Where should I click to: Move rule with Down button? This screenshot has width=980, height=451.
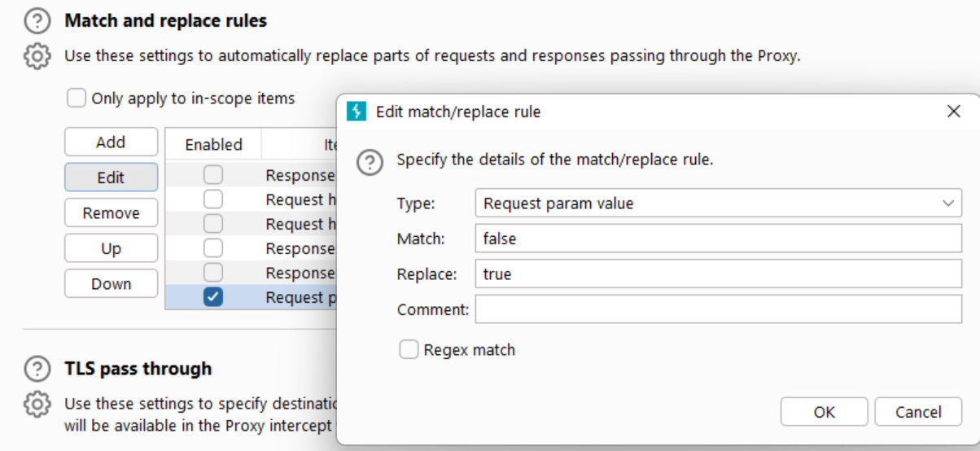click(111, 284)
